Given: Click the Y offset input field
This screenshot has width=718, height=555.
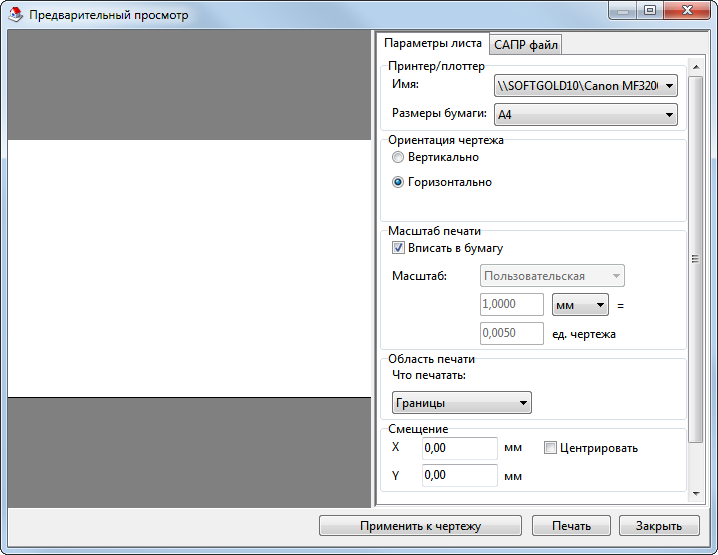Looking at the screenshot, I should [459, 475].
